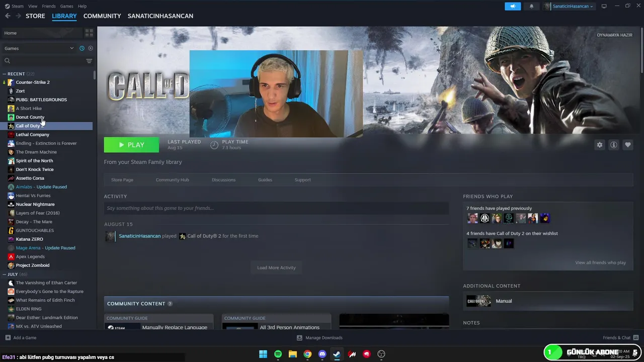The width and height of the screenshot is (644, 362).
Task: Toggle Call of Duty 2 favorite heart
Action: point(627,145)
